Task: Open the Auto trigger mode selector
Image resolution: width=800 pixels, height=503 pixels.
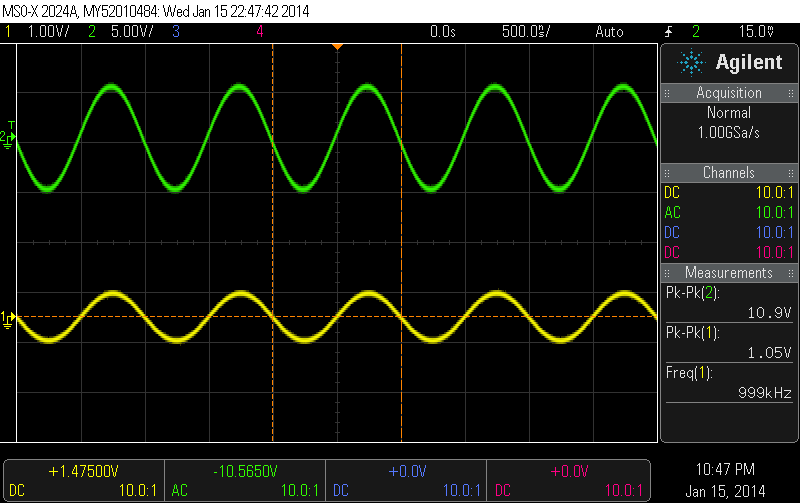Action: click(608, 32)
